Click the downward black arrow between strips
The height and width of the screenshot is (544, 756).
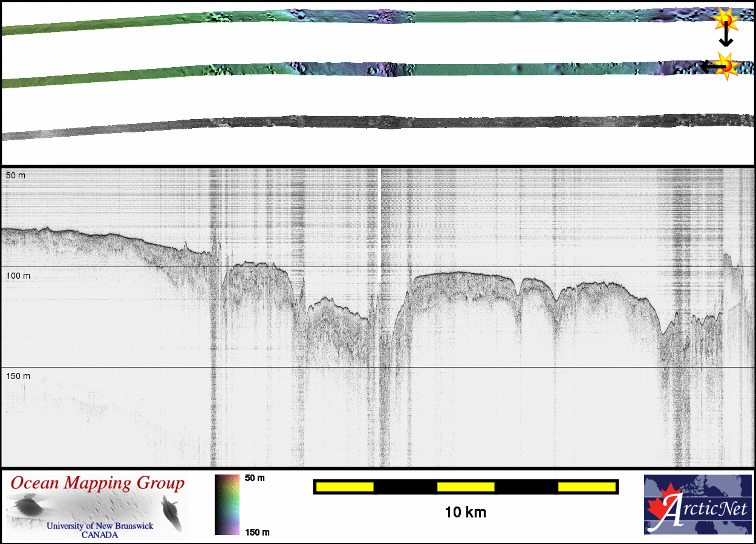[x=726, y=38]
